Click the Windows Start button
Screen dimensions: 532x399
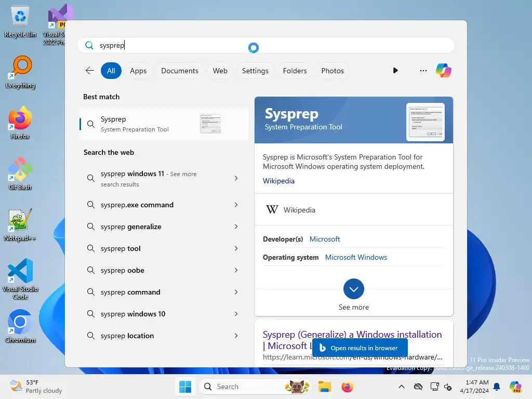tap(185, 387)
